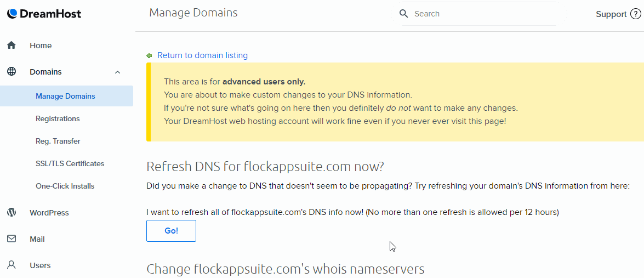The height and width of the screenshot is (278, 644).
Task: Click the Go! refresh DNS button
Action: click(171, 231)
